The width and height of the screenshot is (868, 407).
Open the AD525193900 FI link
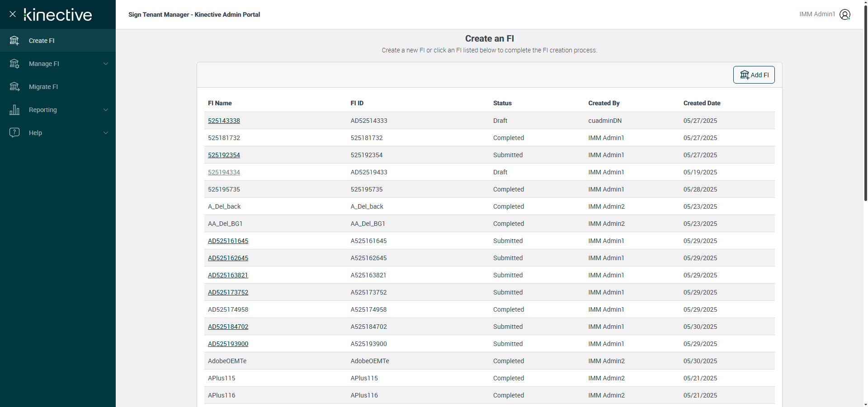[x=228, y=344]
